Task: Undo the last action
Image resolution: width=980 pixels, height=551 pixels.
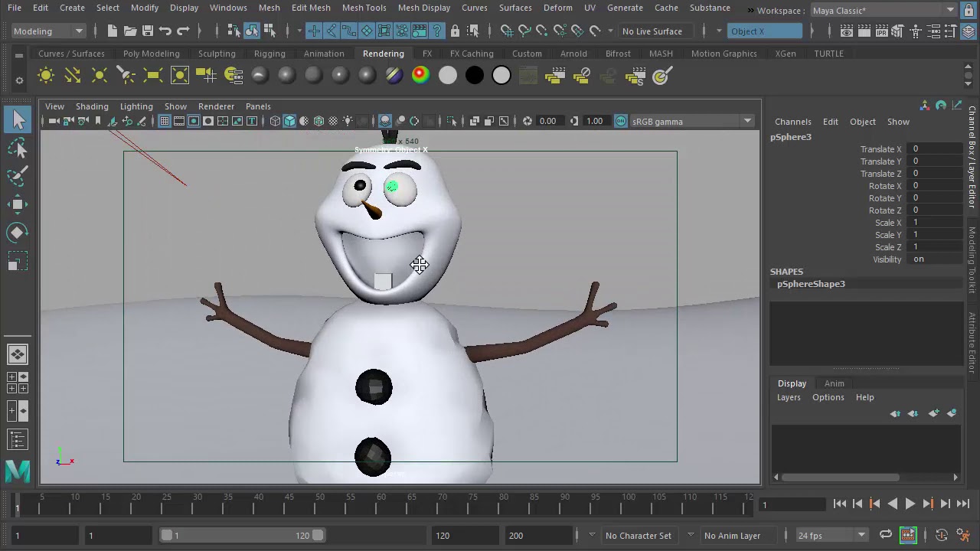Action: point(165,31)
